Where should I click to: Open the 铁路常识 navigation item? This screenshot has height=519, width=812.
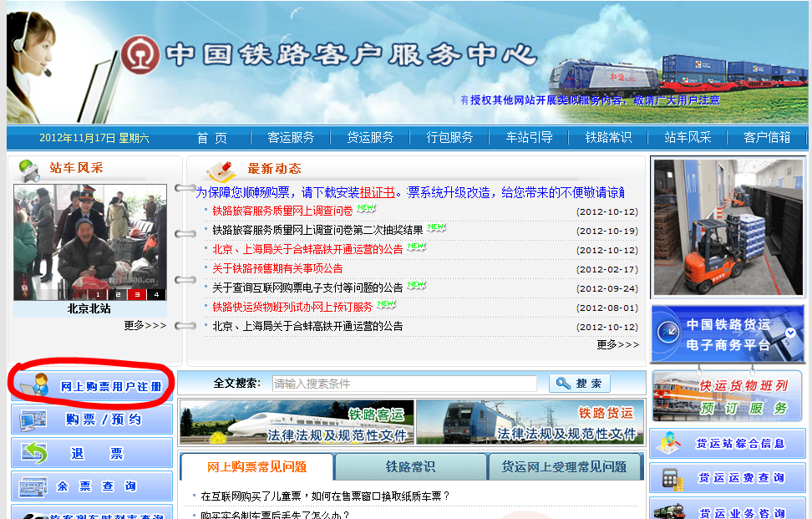pyautogui.click(x=608, y=137)
